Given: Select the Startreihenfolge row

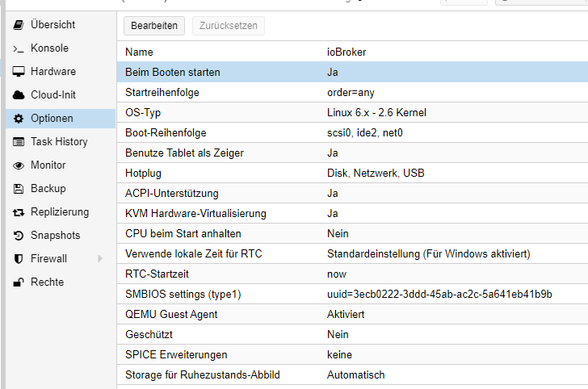Looking at the screenshot, I should [x=352, y=92].
